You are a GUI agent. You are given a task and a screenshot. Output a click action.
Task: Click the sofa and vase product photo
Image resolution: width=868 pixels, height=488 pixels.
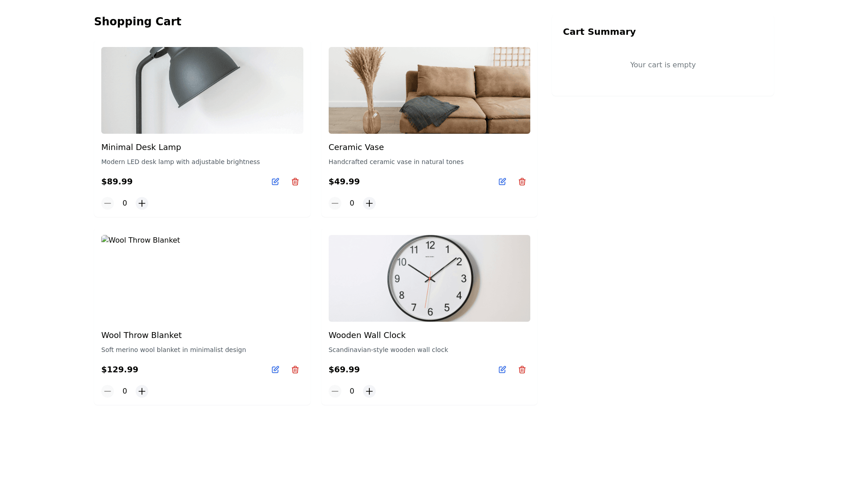429,90
